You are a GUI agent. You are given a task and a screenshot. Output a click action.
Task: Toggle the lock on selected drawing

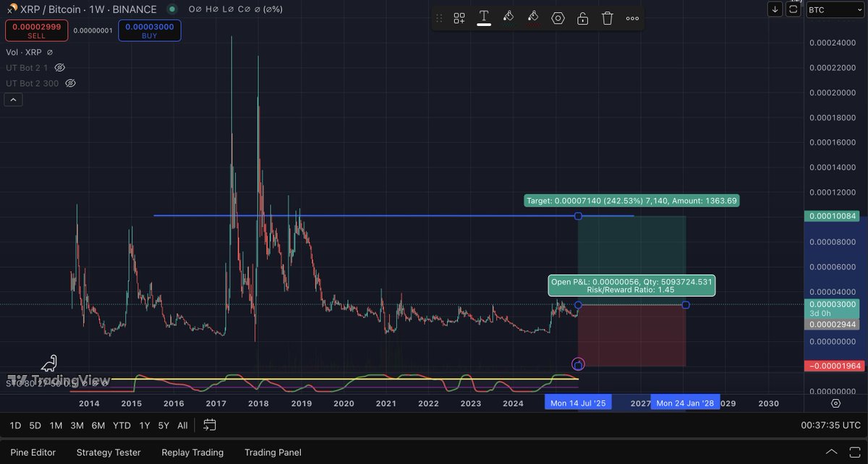(x=582, y=18)
